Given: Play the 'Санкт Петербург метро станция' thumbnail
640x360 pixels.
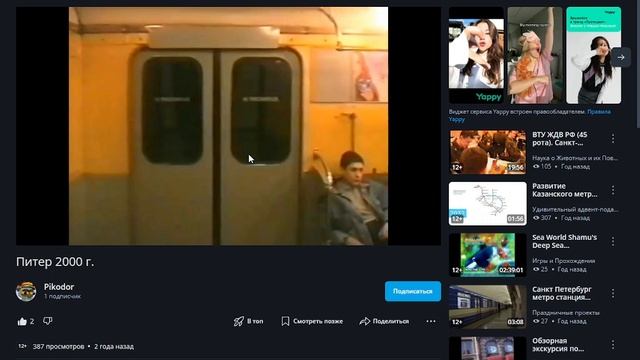Looking at the screenshot, I should (x=487, y=307).
